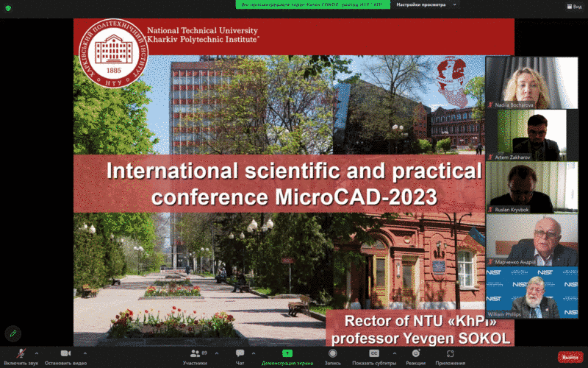Viewport: 588px width, 368px height.
Task: Open the Реакции reactions icon
Action: (x=415, y=354)
